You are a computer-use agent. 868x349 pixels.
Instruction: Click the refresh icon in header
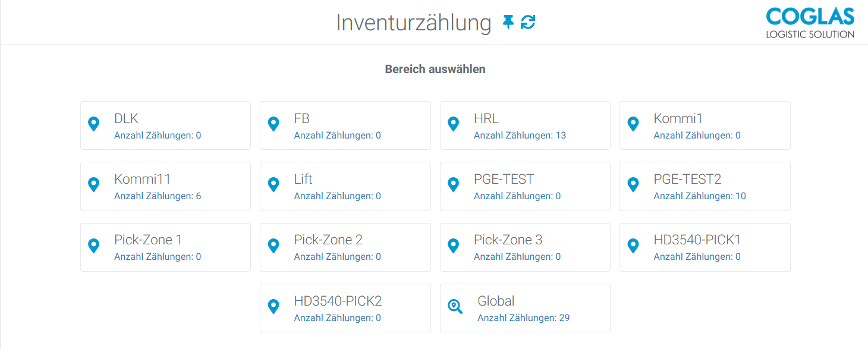528,23
